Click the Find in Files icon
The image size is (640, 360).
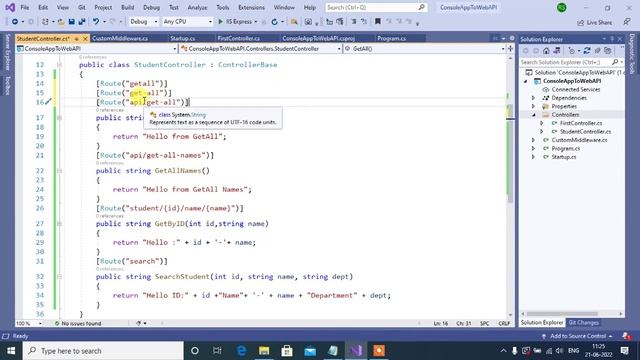click(x=294, y=22)
